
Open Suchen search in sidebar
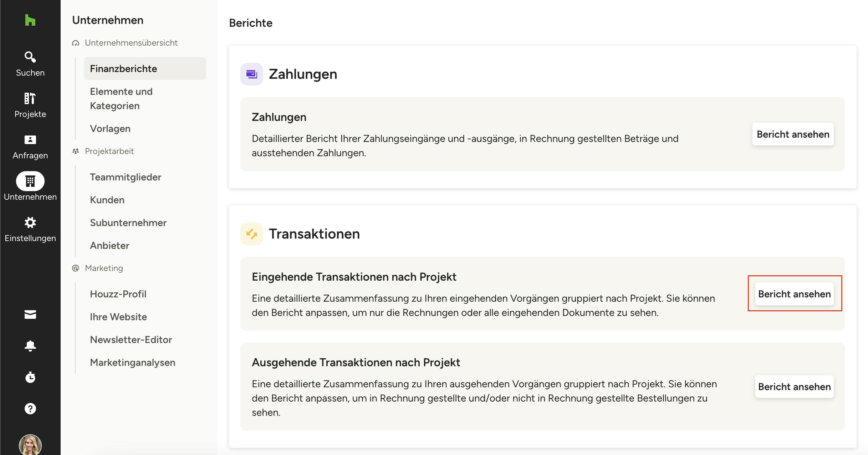[x=30, y=63]
